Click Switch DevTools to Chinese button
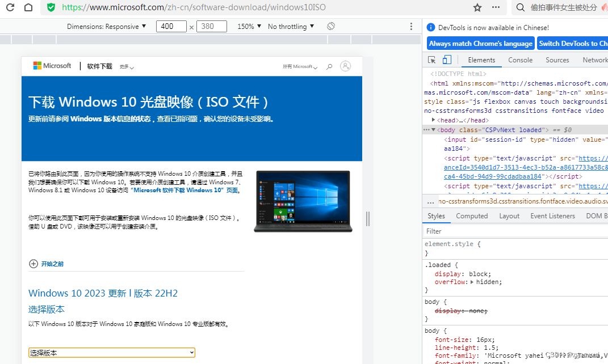This screenshot has height=364, width=608. [572, 43]
